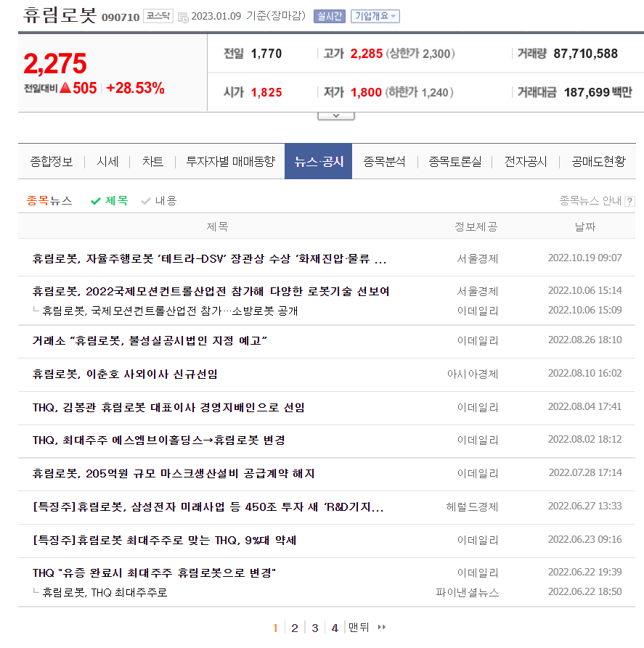Open the 불성실공시법인 지정 예고 article

pos(150,340)
